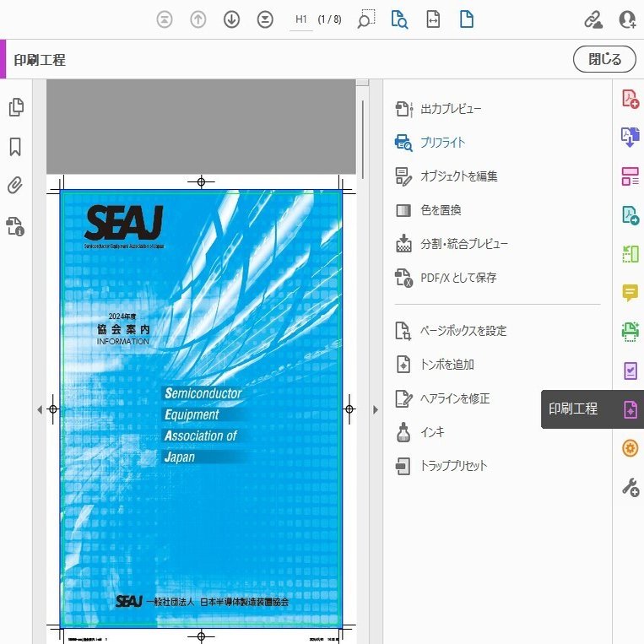
Task: Open page thumbnails panel
Action: click(x=16, y=107)
